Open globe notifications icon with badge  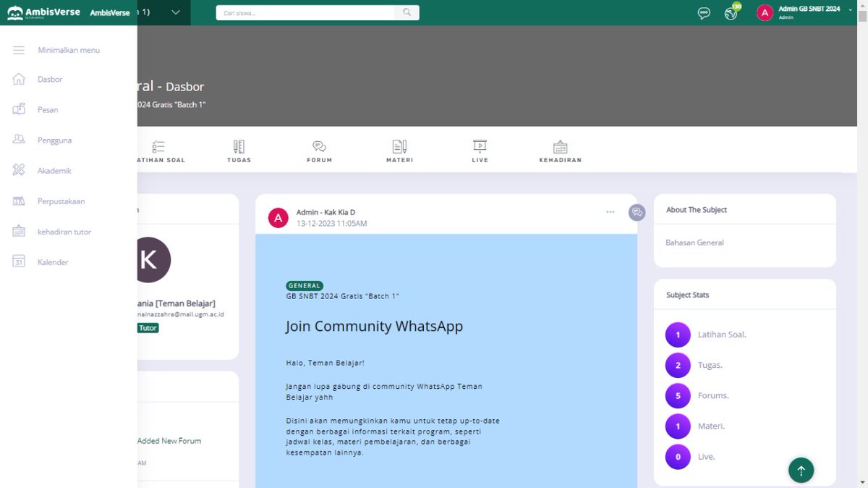tap(731, 13)
